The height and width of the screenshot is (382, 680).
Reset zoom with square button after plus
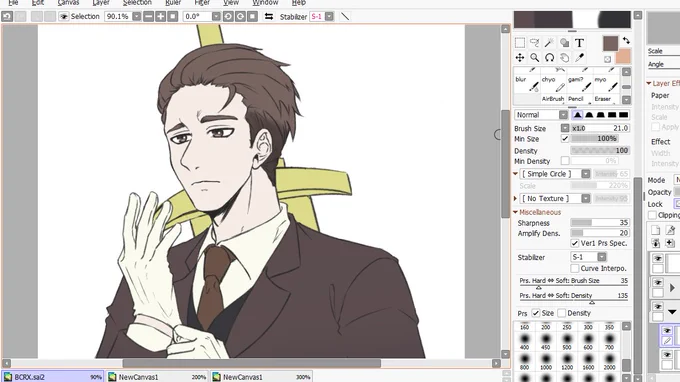click(173, 16)
